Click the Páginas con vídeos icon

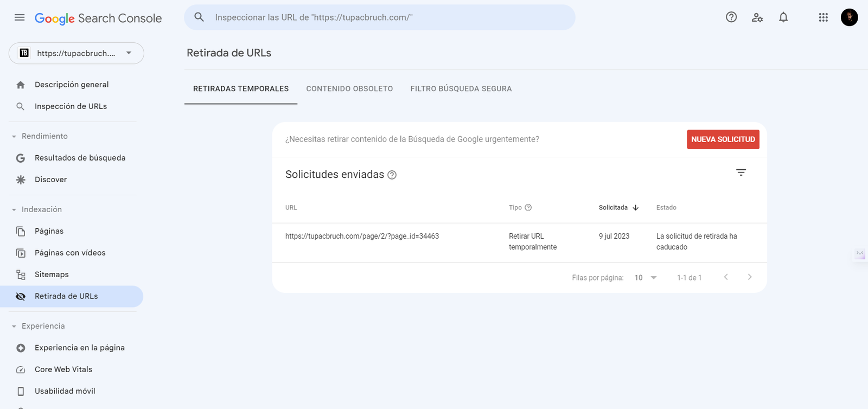point(21,253)
